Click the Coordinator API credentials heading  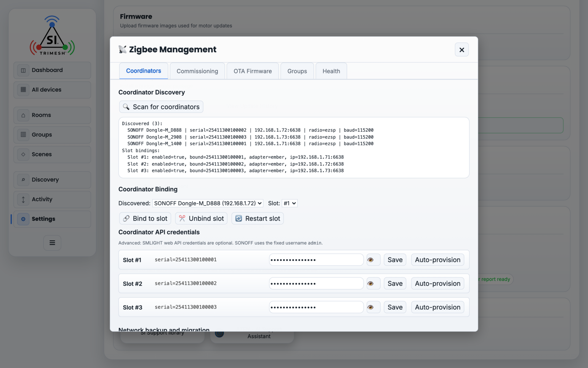(x=159, y=232)
